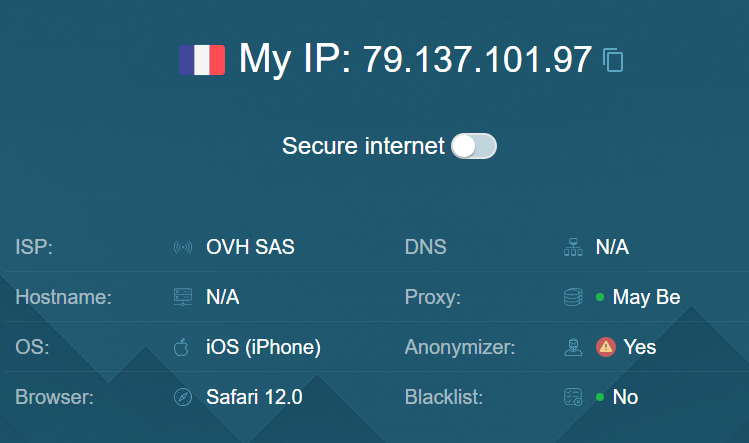Click the DNS network icon
Viewport: 749px width, 443px height.
572,247
